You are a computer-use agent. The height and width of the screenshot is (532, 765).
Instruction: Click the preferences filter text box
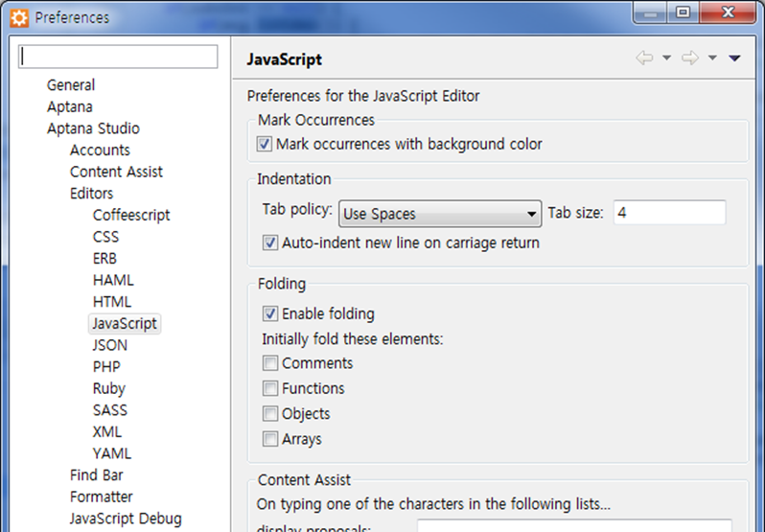(x=118, y=57)
